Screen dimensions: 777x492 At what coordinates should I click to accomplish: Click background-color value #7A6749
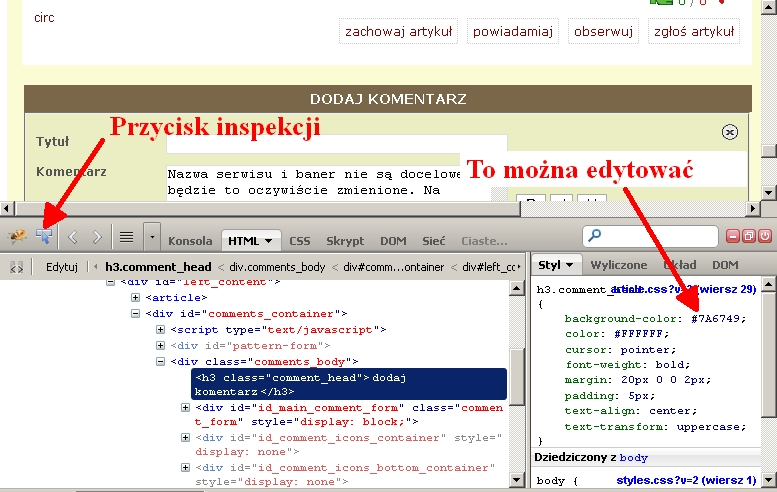click(718, 319)
